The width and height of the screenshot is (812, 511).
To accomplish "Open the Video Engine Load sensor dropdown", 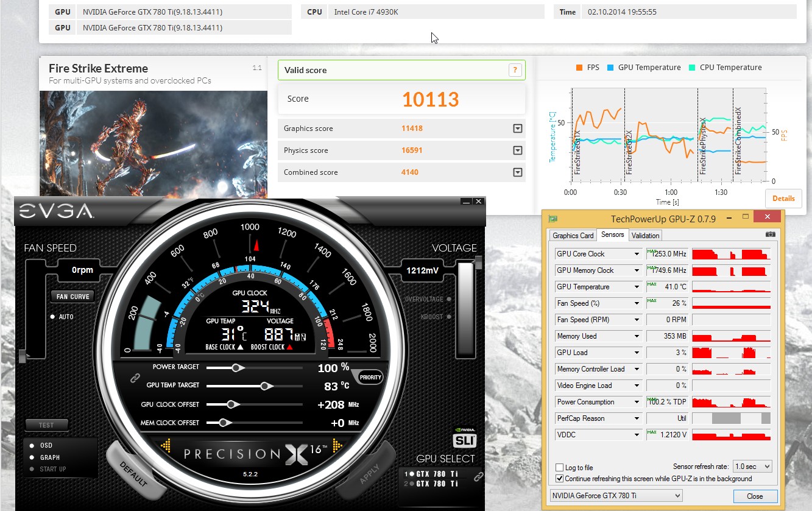I will coord(637,386).
